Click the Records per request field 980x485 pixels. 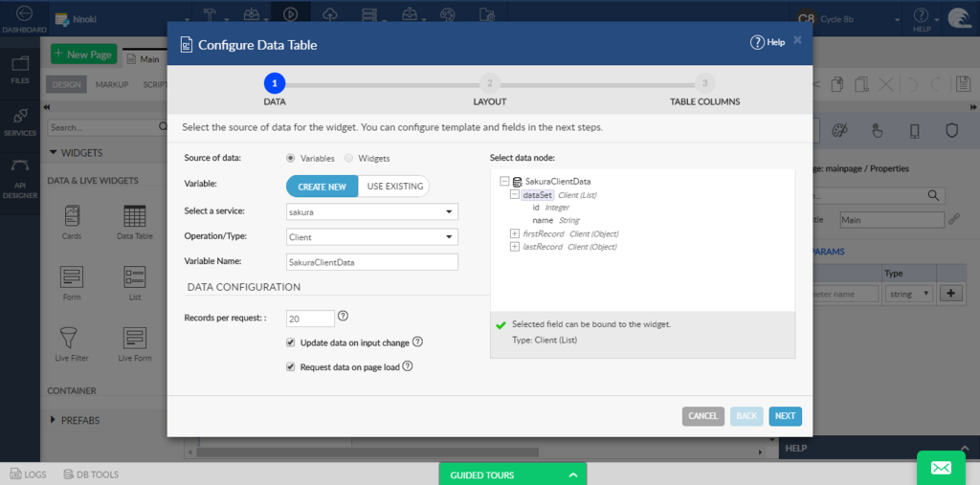point(310,319)
